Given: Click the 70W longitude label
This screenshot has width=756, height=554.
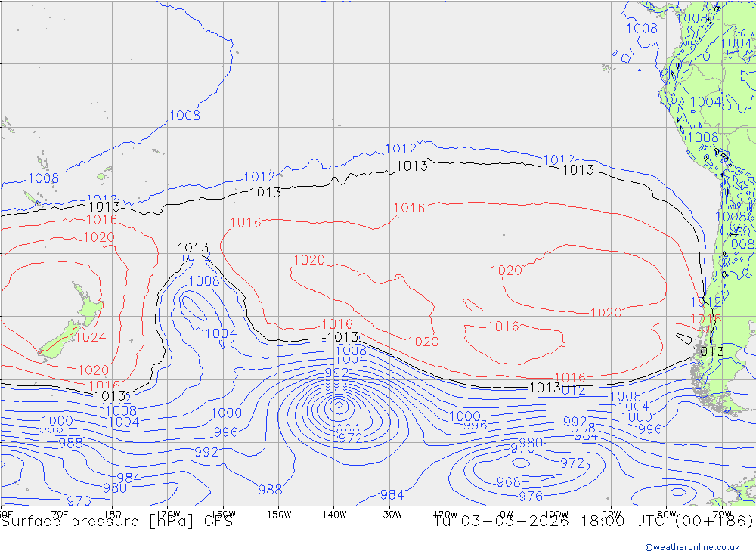Looking at the screenshot, I should point(722,515).
